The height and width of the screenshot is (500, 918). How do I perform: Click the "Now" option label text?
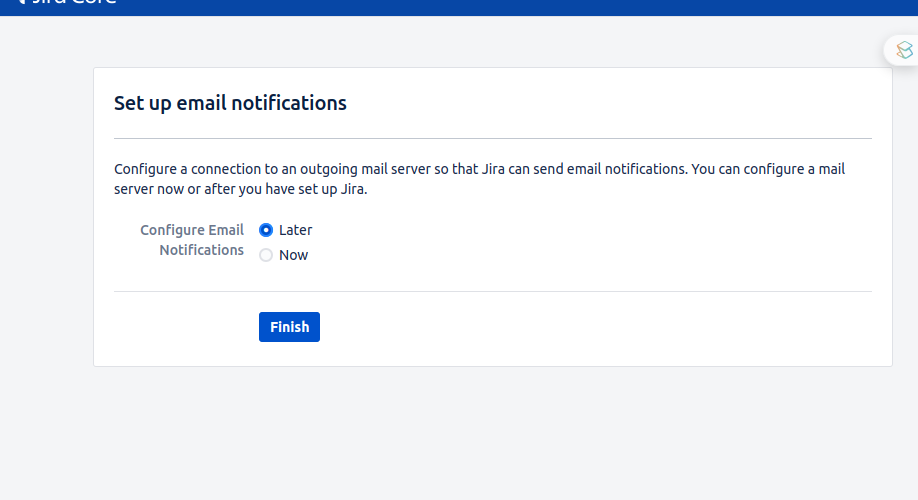(x=293, y=255)
